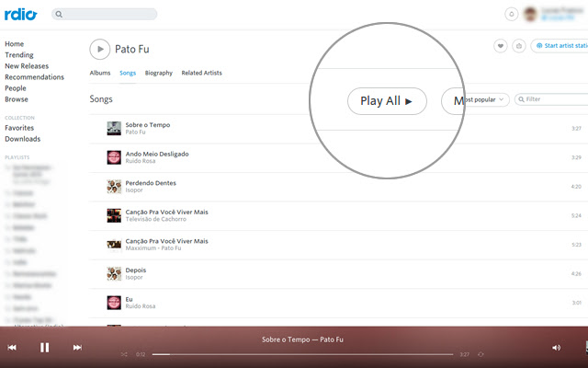Toggle shuffle in the player bar
Screen dimensions: 588x368
click(x=124, y=354)
